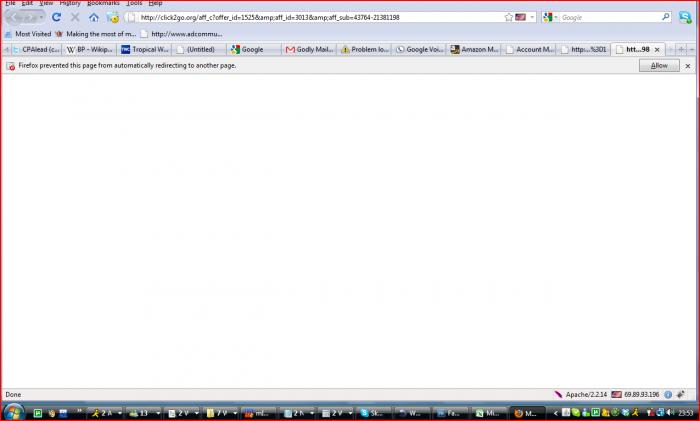Click the Skype icon in toolbar
The width and height of the screenshot is (700, 421).
click(x=685, y=17)
